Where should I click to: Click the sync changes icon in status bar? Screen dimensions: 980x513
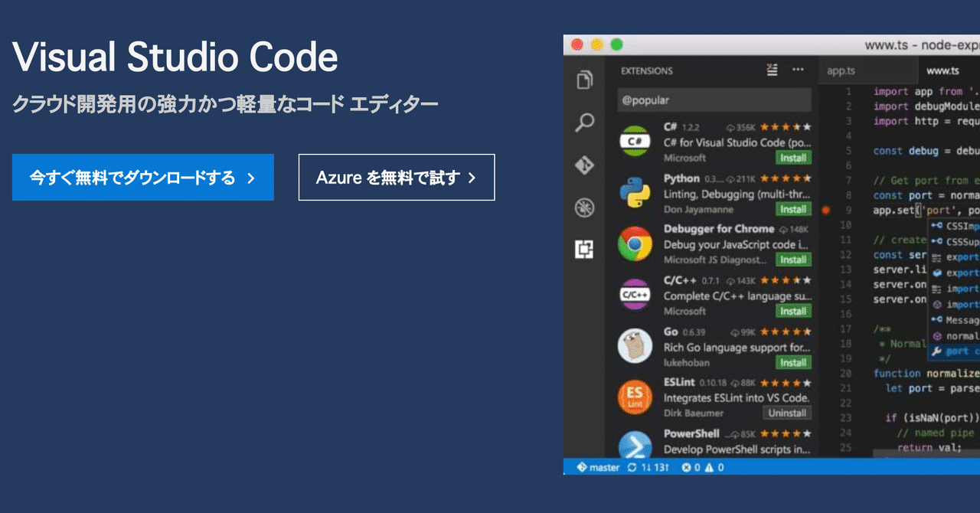coord(632,467)
